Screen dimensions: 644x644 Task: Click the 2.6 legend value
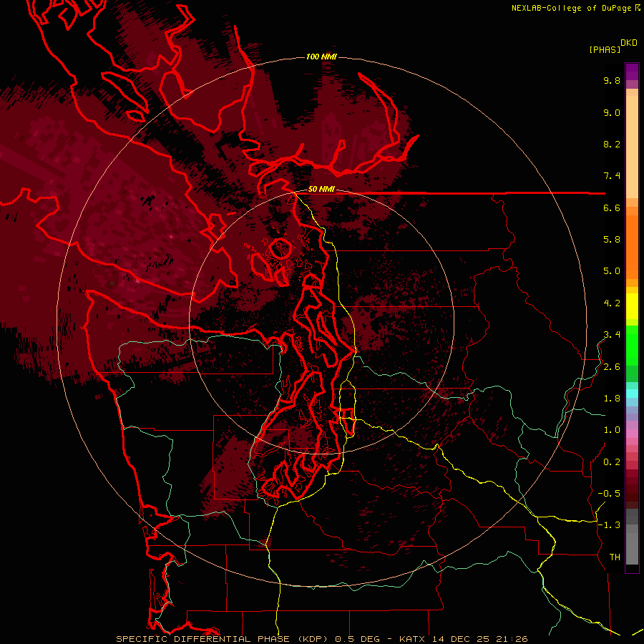[612, 367]
